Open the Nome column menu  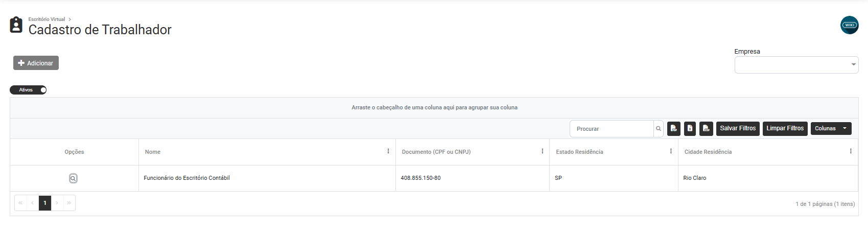(x=388, y=151)
